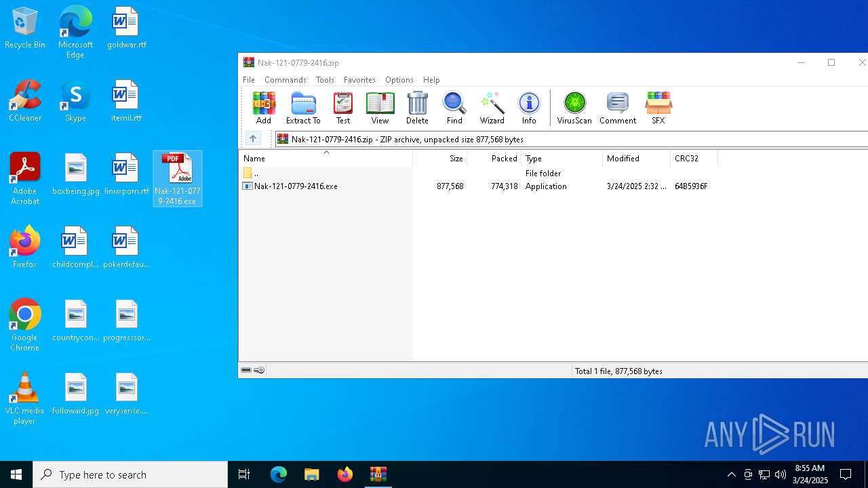
Task: Select Firefox desktop shortcut
Action: coord(25,247)
